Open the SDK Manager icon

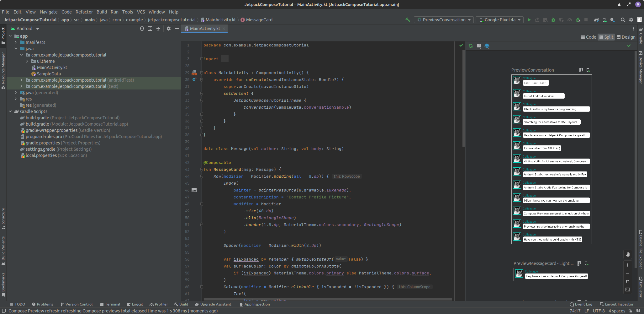point(613,20)
